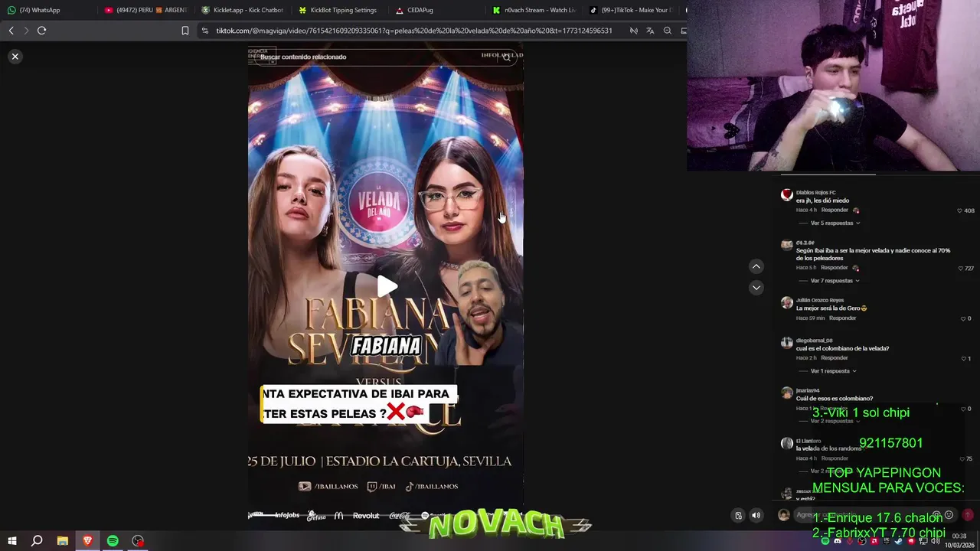Screen dimensions: 980x551
Task: Open the emoji picker in comment box
Action: pyautogui.click(x=949, y=515)
